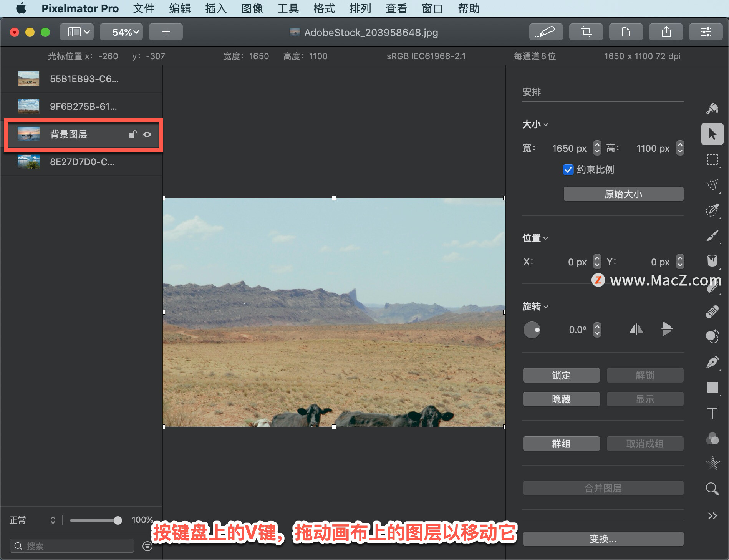Open the Apple menu
The width and height of the screenshot is (729, 560).
pyautogui.click(x=21, y=8)
